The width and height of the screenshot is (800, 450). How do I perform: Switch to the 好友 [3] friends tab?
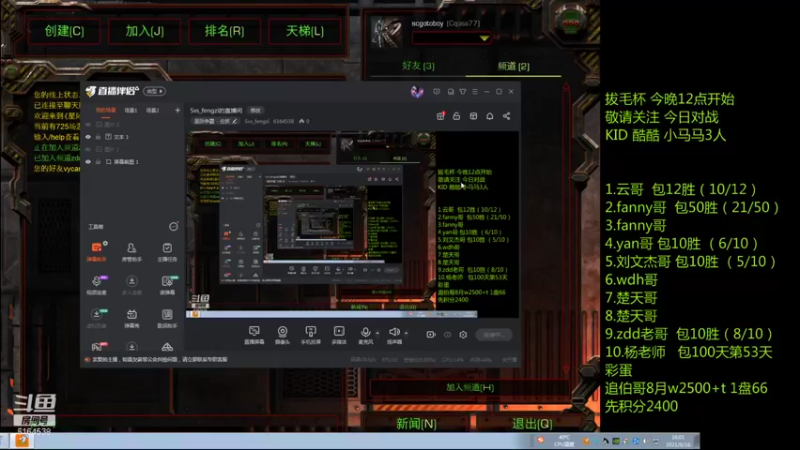418,66
